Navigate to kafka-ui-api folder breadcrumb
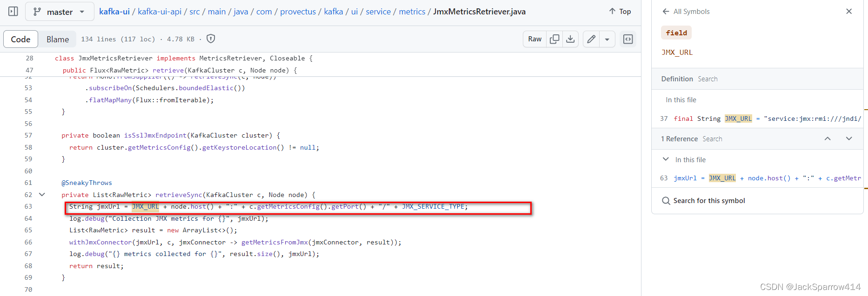Viewport: 868px width, 296px height. tap(160, 12)
